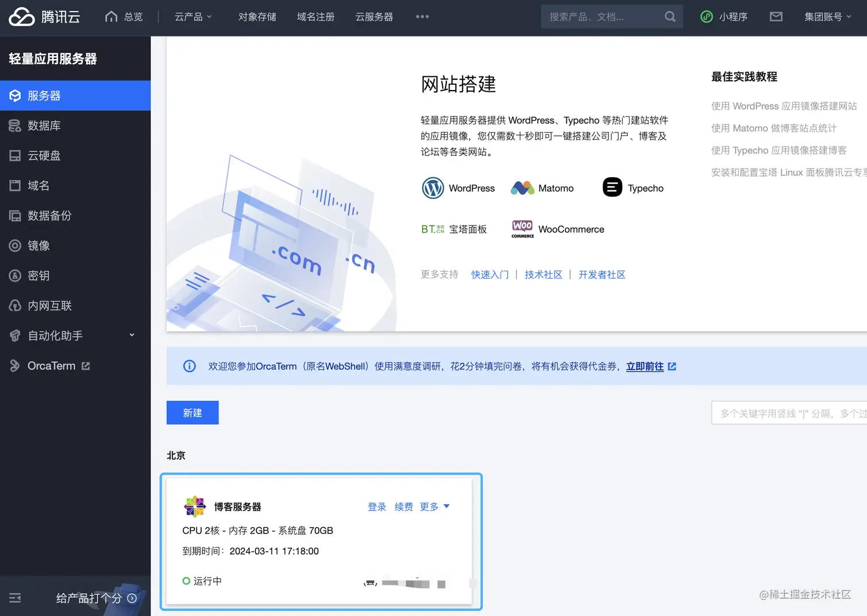Collapse sidebar with the bottom menu icon
The width and height of the screenshot is (867, 616).
click(x=15, y=598)
